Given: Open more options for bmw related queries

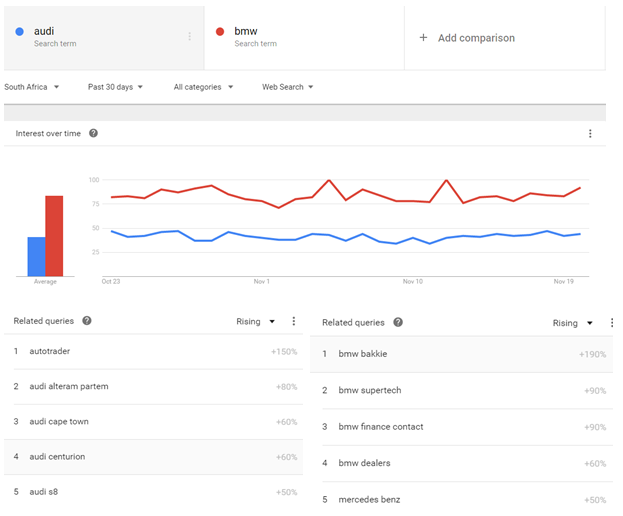Looking at the screenshot, I should [611, 323].
